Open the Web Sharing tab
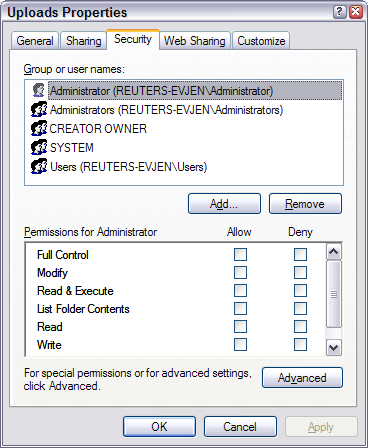This screenshot has height=448, width=368. click(x=195, y=41)
